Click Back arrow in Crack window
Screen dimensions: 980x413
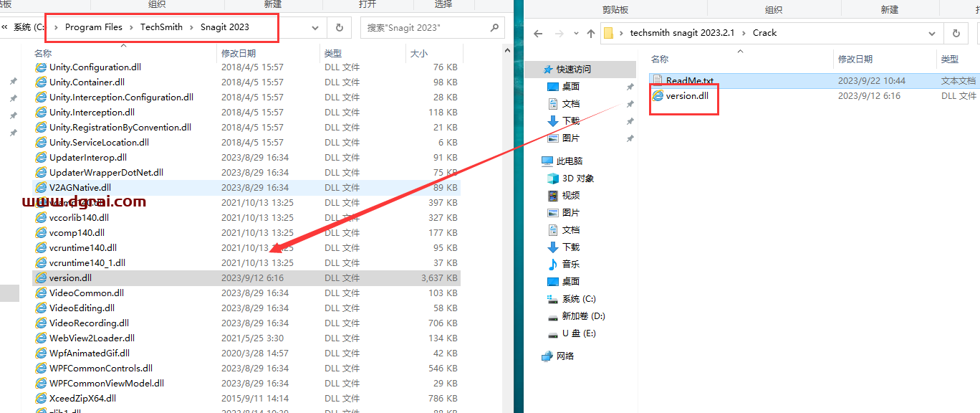pos(539,33)
